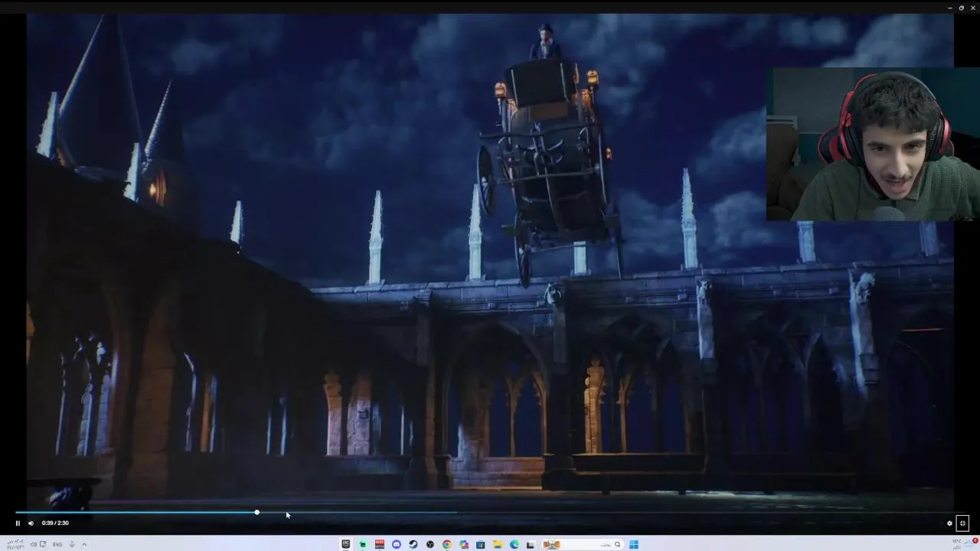
Task: Open the red-banner app icon on the taskbar
Action: pyautogui.click(x=380, y=544)
